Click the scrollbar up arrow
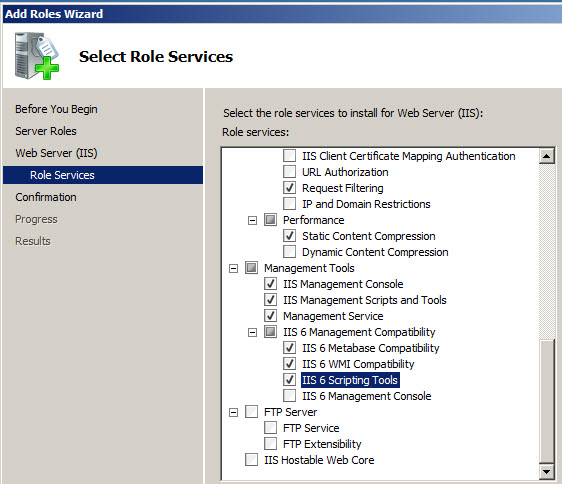This screenshot has width=562, height=484. click(546, 156)
